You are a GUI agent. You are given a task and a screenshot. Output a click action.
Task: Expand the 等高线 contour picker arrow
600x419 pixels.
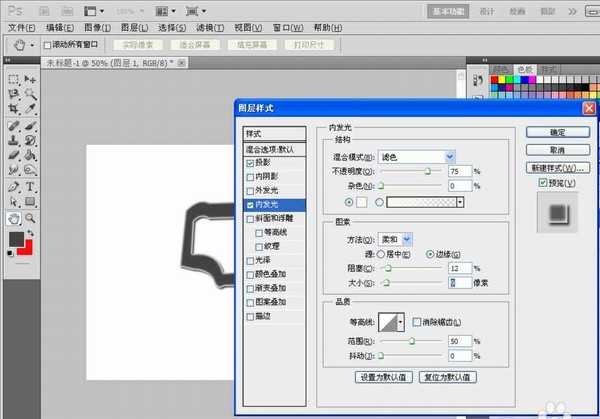401,322
